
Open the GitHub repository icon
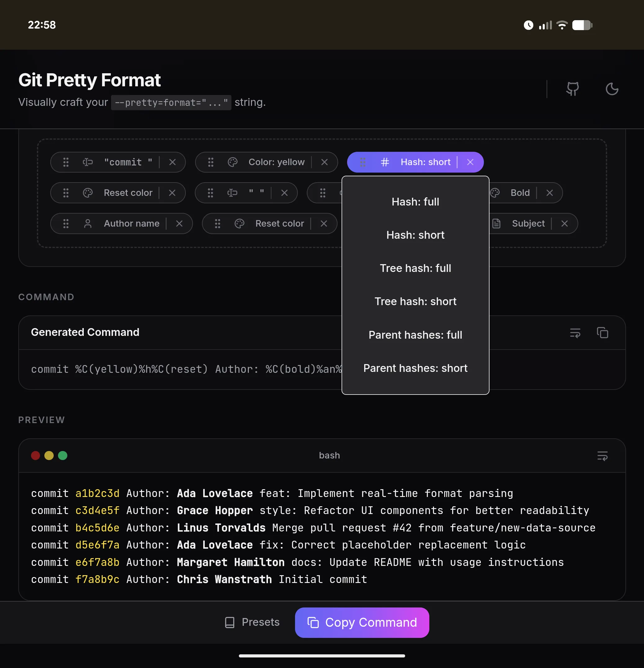coord(572,89)
